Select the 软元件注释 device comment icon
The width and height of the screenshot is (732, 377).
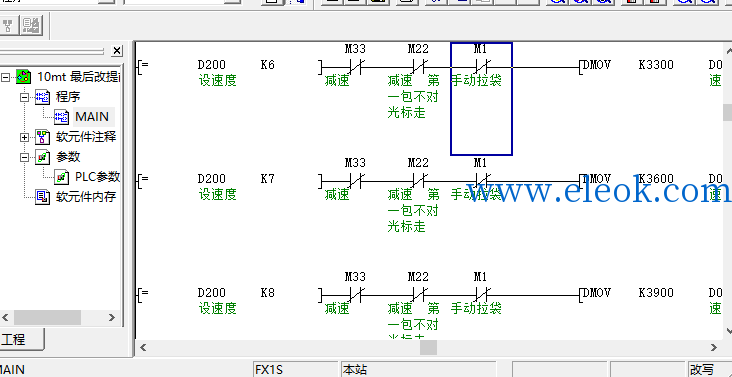(x=42, y=137)
